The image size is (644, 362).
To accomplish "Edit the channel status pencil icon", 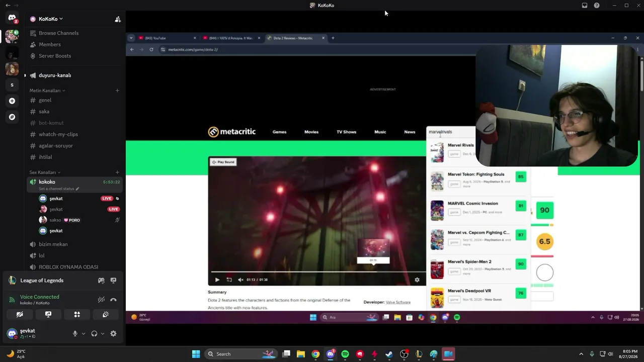I will (77, 189).
